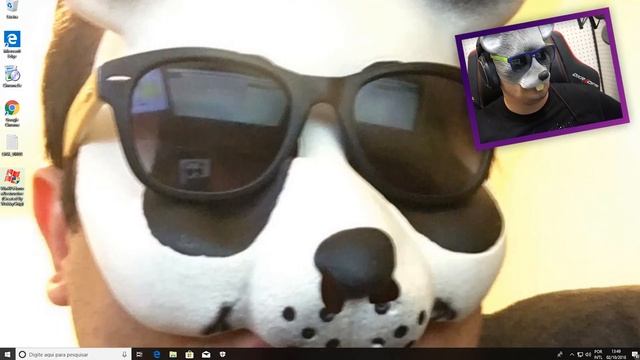Image resolution: width=640 pixels, height=360 pixels.
Task: Open the Windows Start menu
Action: tap(7, 354)
